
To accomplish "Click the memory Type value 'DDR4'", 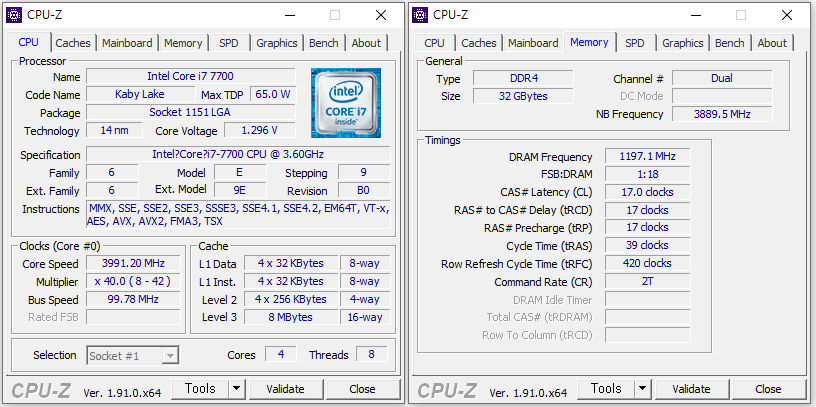I will click(x=523, y=79).
